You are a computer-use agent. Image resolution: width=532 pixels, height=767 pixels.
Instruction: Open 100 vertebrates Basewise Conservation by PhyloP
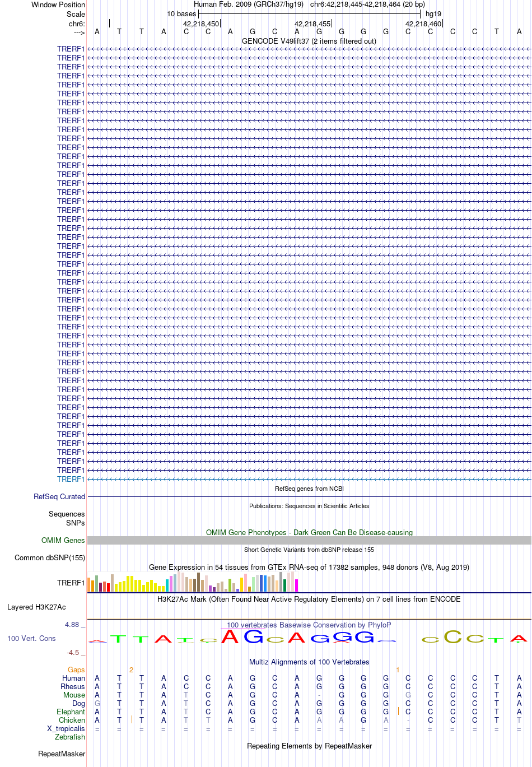pyautogui.click(x=309, y=625)
